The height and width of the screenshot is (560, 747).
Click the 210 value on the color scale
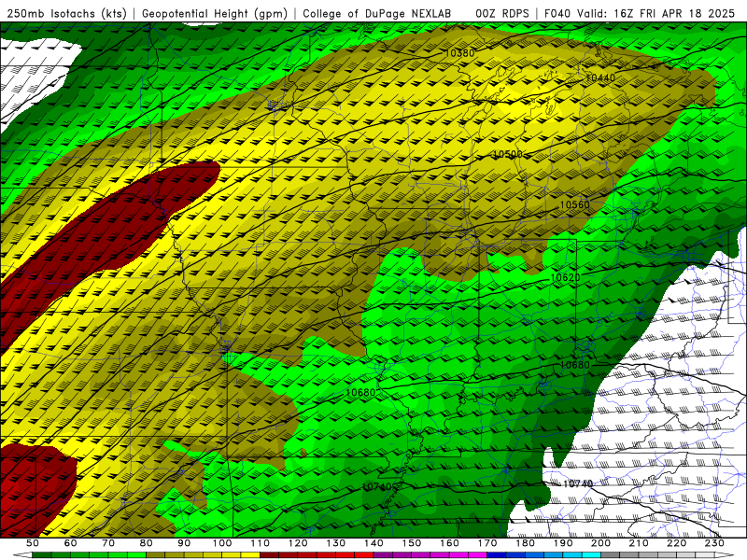[639, 543]
